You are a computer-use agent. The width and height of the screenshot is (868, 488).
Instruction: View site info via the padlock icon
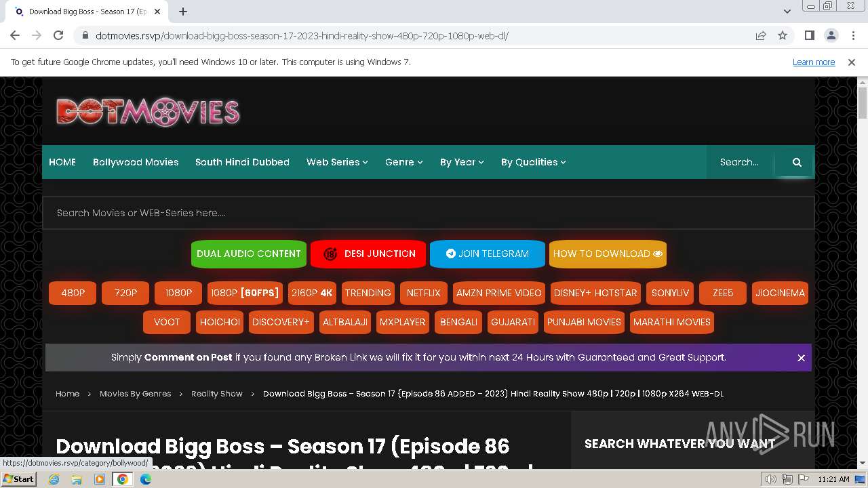[x=85, y=36]
